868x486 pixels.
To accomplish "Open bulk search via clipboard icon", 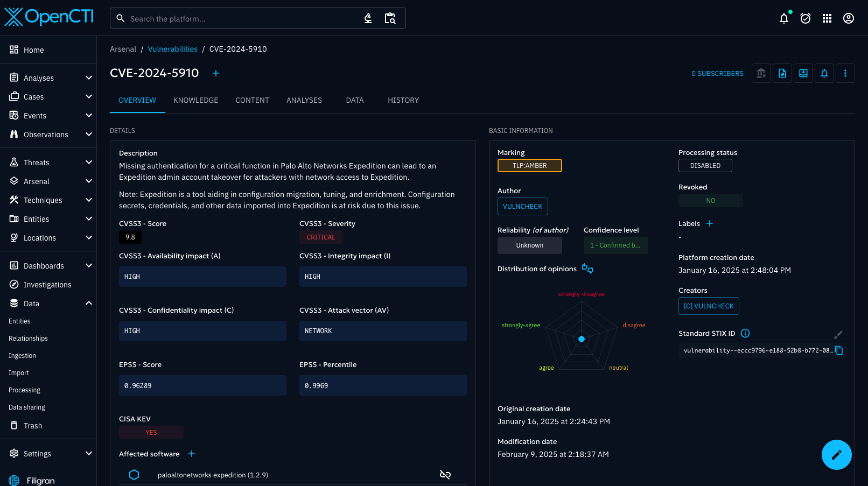I will coord(390,18).
